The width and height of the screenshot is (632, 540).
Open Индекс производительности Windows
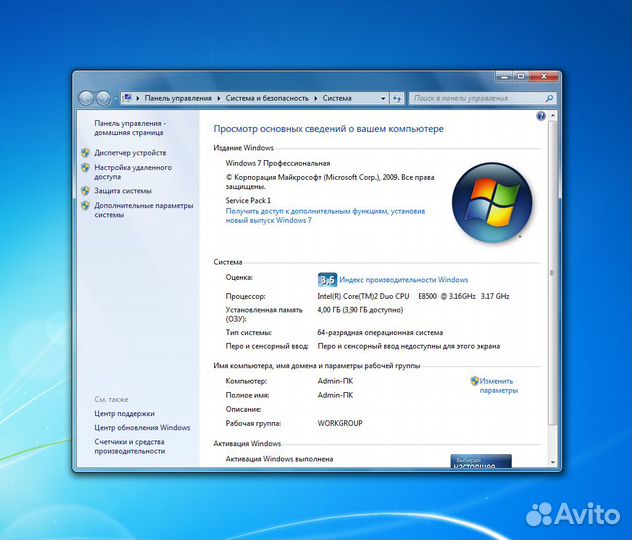(403, 280)
